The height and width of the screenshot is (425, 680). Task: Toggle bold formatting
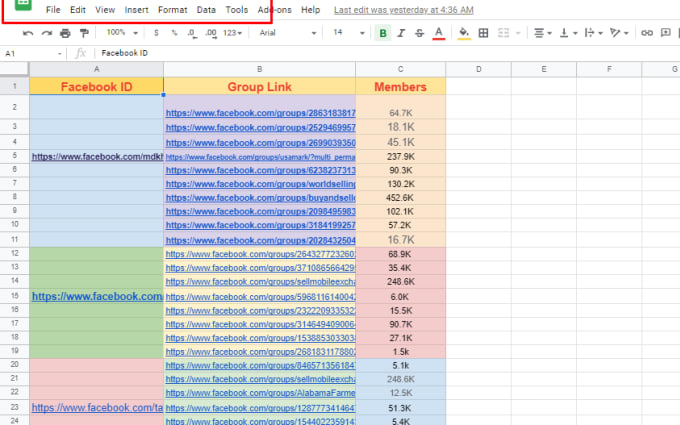[383, 33]
